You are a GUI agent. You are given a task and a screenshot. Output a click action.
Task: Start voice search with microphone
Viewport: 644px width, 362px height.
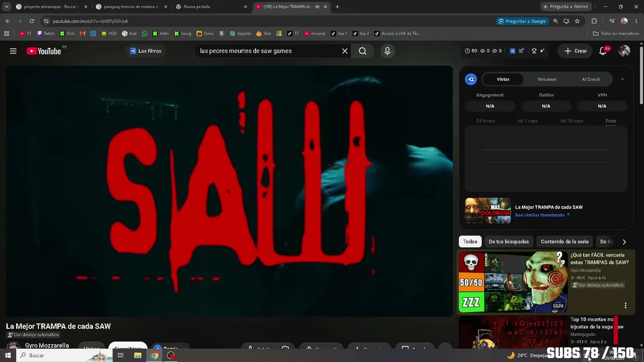(387, 51)
